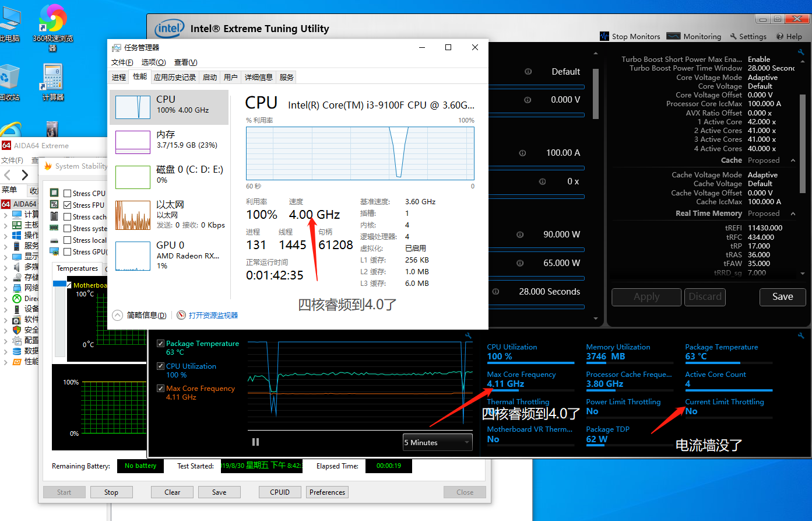Screen dimensions: 812x521
Task: Enable the Stress local disks checkbox
Action: point(68,240)
